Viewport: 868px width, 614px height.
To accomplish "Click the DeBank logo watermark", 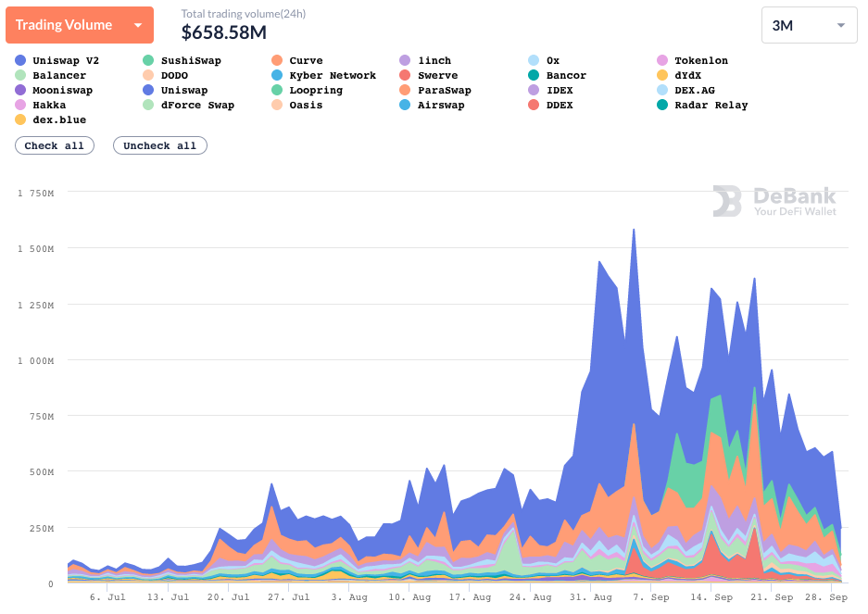I will (x=774, y=200).
